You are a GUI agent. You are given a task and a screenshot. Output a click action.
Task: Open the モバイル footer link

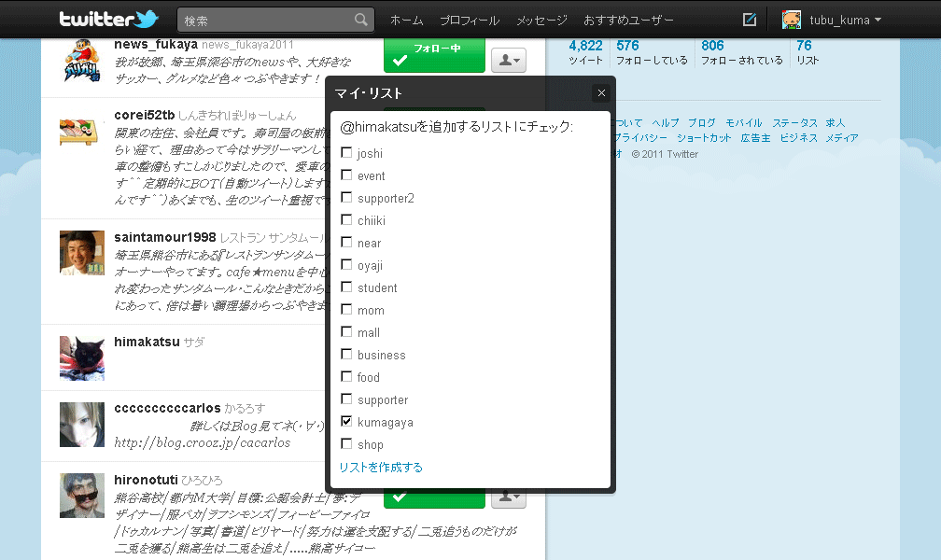pos(743,122)
